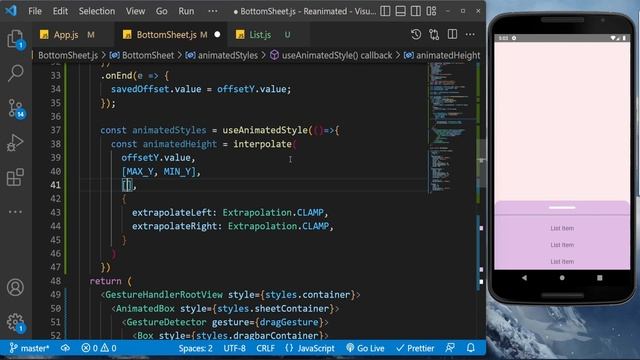640x360 pixels.
Task: Open notifications bell
Action: coord(471,348)
